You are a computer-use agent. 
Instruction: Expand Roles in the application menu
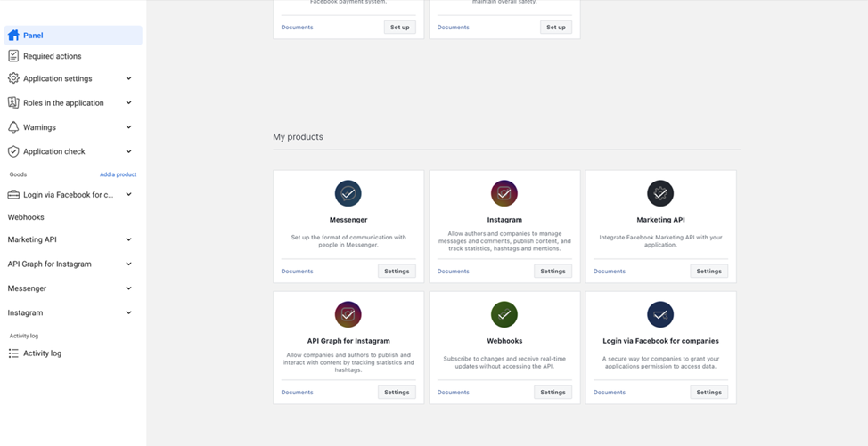[128, 102]
